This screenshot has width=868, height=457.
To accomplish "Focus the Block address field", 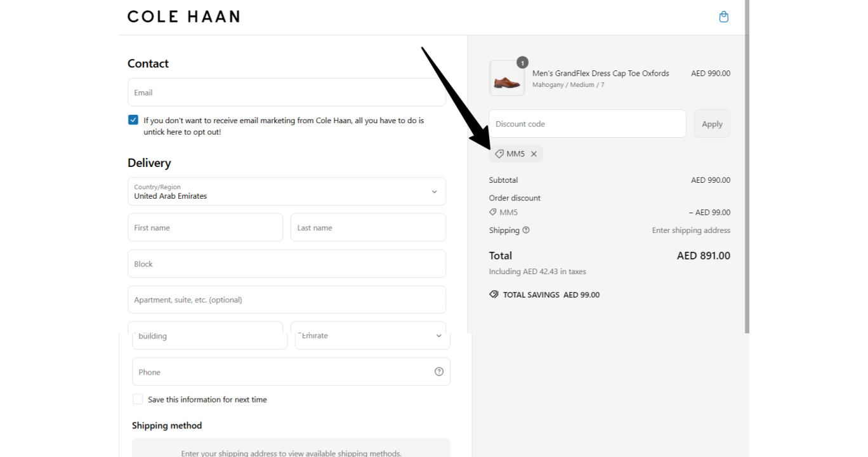I will click(287, 264).
